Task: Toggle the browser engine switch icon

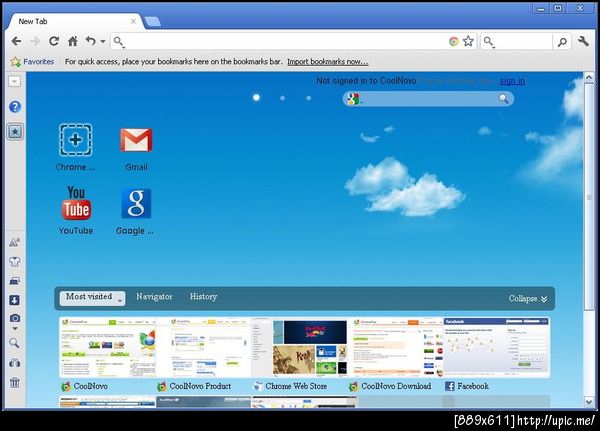Action: tap(453, 41)
